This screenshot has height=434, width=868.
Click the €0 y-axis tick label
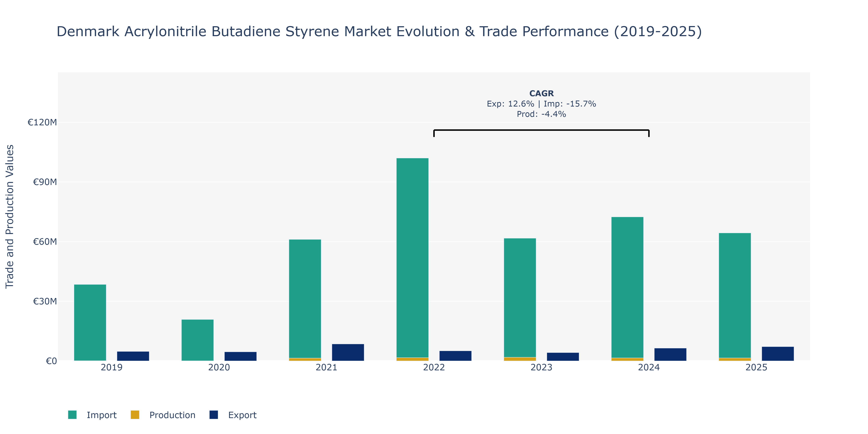(51, 361)
